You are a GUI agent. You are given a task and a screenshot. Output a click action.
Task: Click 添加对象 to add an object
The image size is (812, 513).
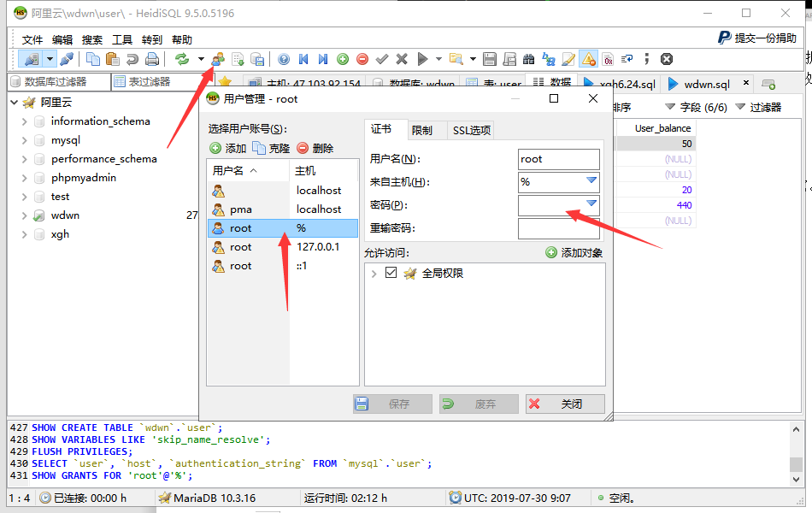pyautogui.click(x=574, y=253)
